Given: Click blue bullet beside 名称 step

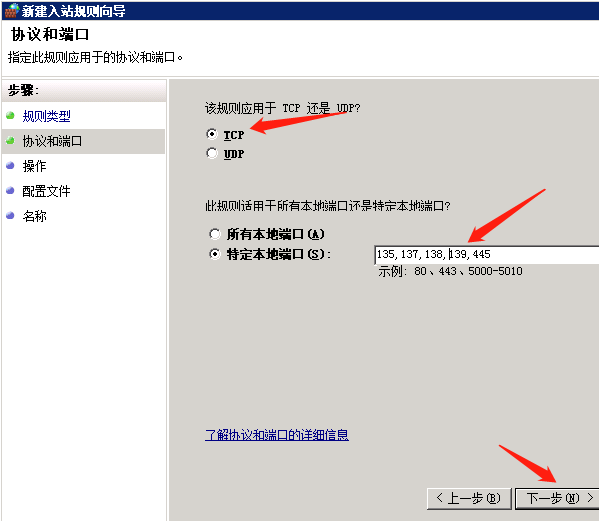Looking at the screenshot, I should [10, 215].
